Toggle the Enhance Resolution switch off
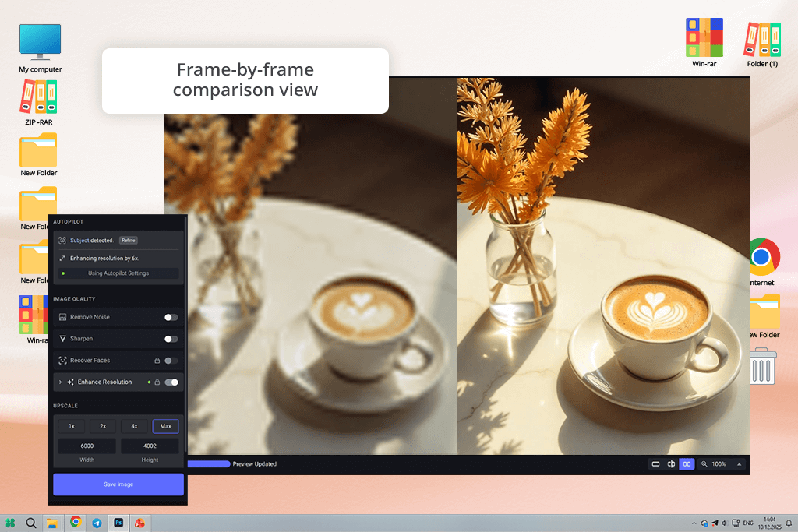The width and height of the screenshot is (798, 532). [x=171, y=382]
